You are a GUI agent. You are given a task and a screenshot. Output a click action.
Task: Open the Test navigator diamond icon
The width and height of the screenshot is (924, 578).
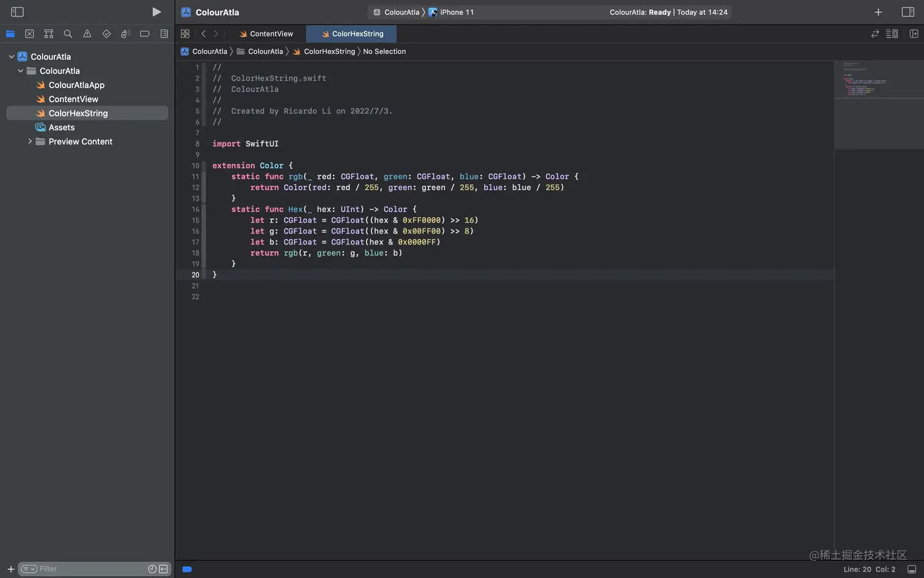click(106, 34)
